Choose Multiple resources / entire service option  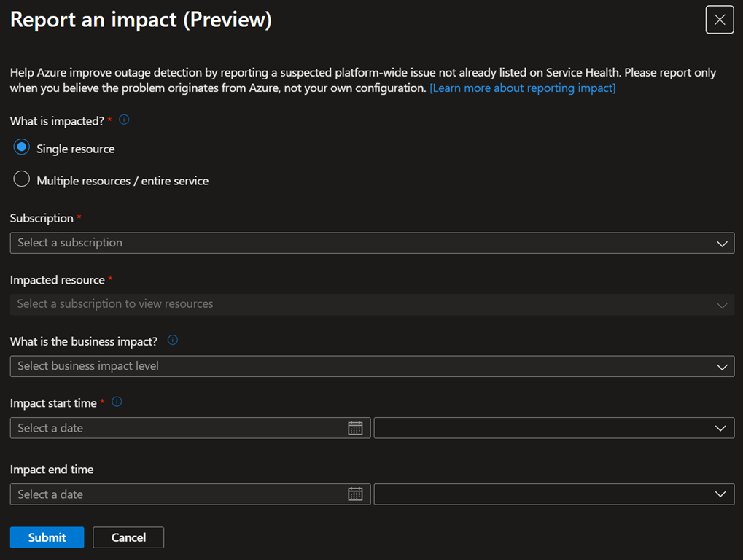[22, 180]
